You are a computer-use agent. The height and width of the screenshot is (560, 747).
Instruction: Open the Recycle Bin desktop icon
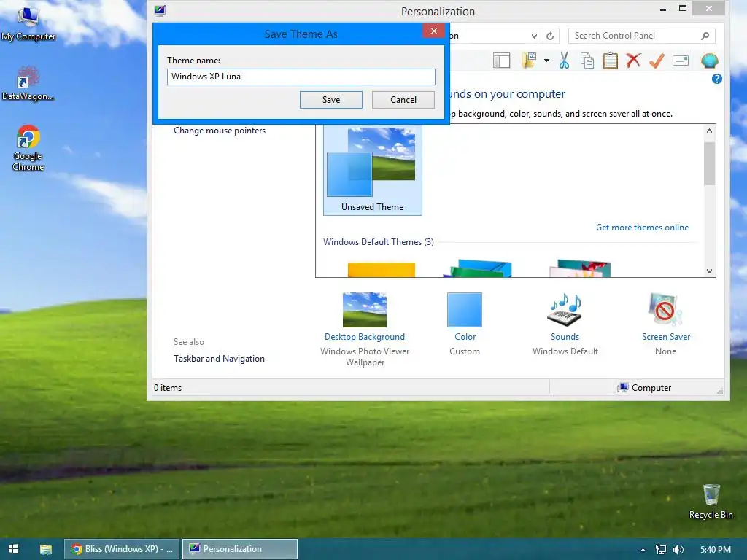click(711, 502)
